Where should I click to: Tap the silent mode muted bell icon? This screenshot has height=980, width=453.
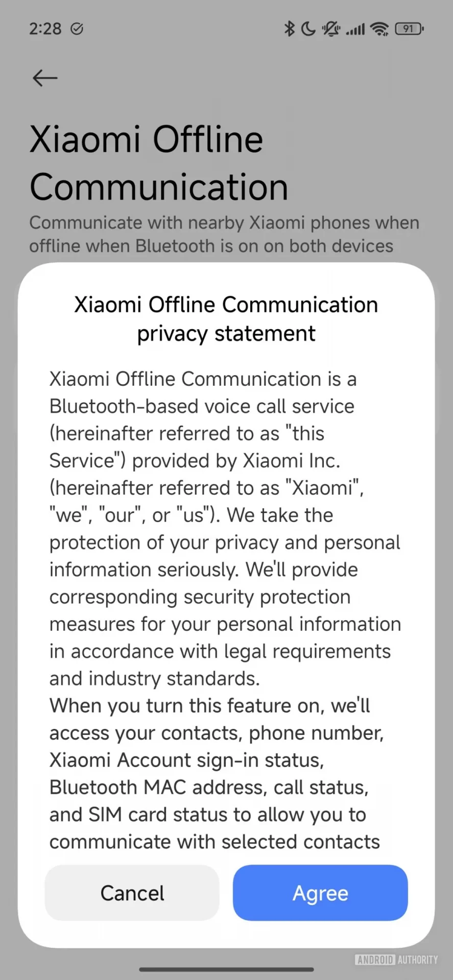point(331,29)
